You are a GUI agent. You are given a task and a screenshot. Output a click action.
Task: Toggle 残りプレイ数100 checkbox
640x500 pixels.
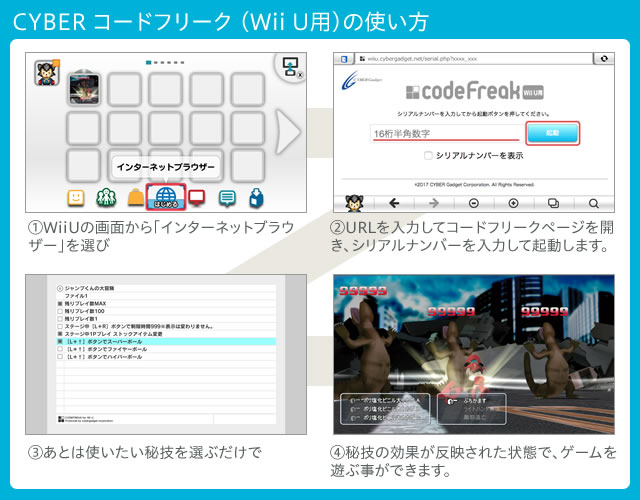point(60,311)
